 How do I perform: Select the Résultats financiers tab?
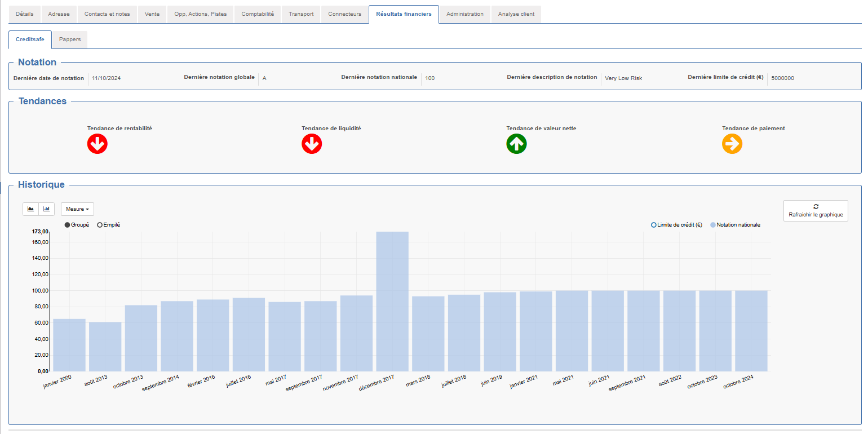(404, 14)
